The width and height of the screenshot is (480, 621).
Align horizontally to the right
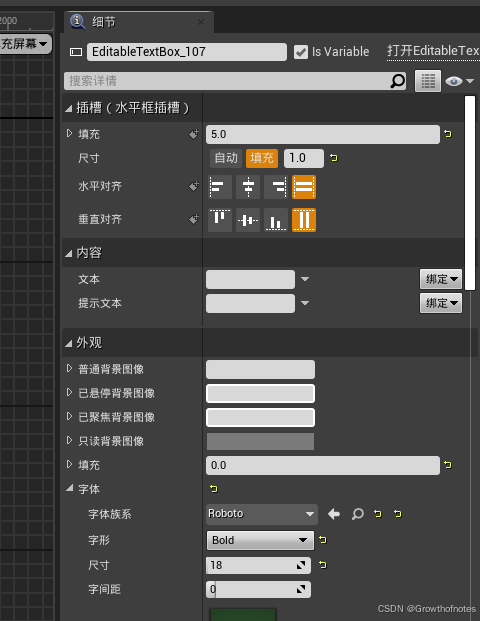click(x=276, y=187)
